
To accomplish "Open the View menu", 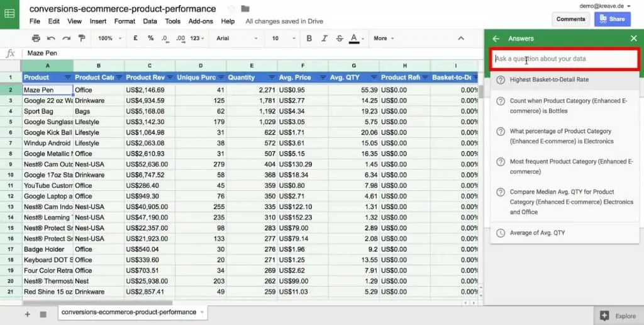I will pos(74,21).
